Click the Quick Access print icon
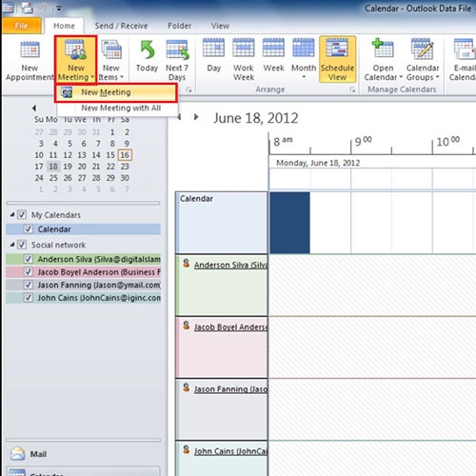The height and width of the screenshot is (476, 476). pos(28,8)
